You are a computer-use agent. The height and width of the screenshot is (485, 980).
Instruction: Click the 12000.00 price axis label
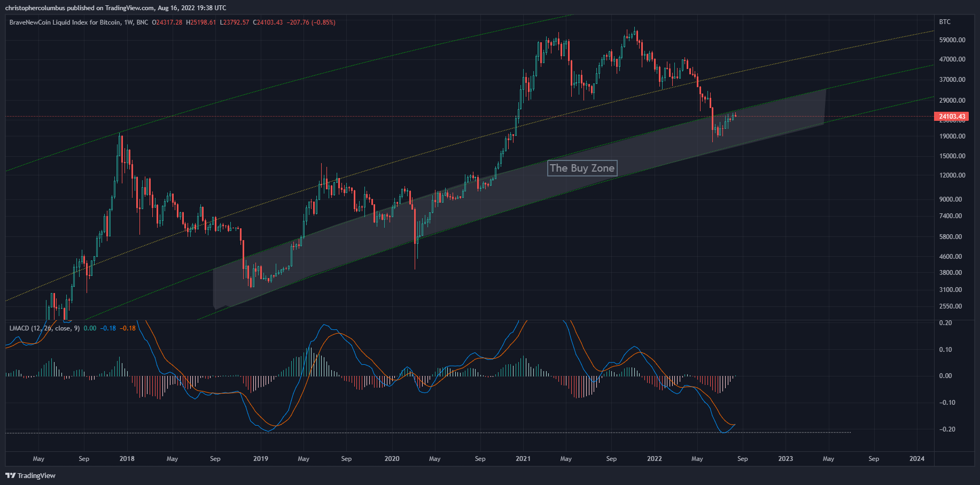(x=952, y=175)
